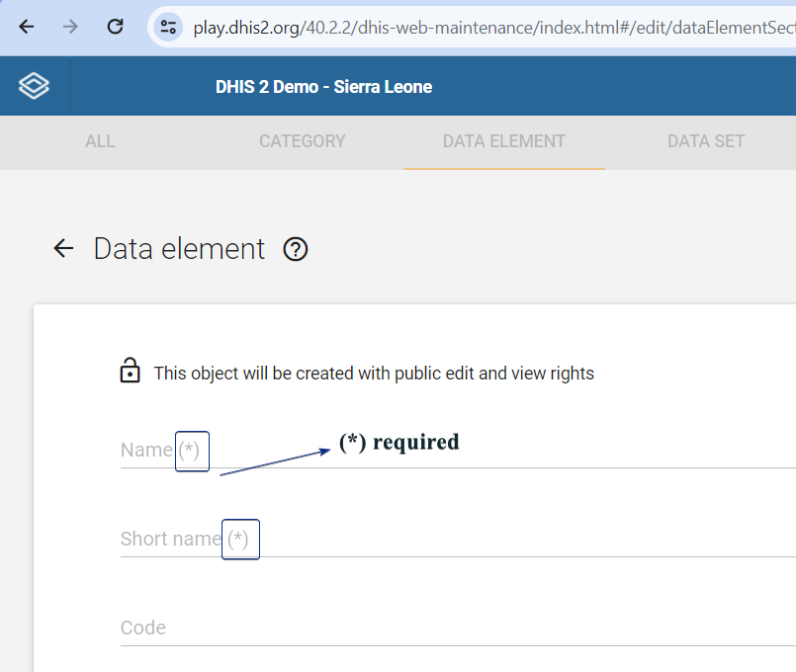Click the DHIS2 logo icon
Viewport: 796px width, 672px height.
(34, 86)
